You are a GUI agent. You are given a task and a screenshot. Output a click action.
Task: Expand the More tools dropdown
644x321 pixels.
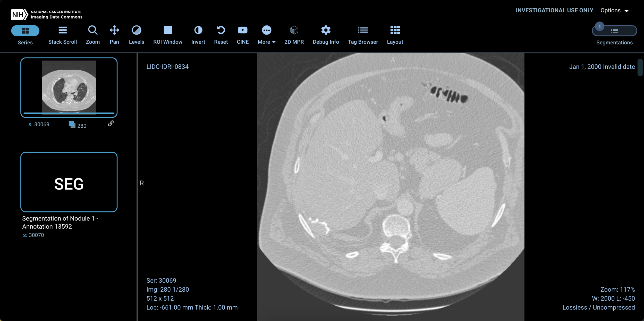266,35
